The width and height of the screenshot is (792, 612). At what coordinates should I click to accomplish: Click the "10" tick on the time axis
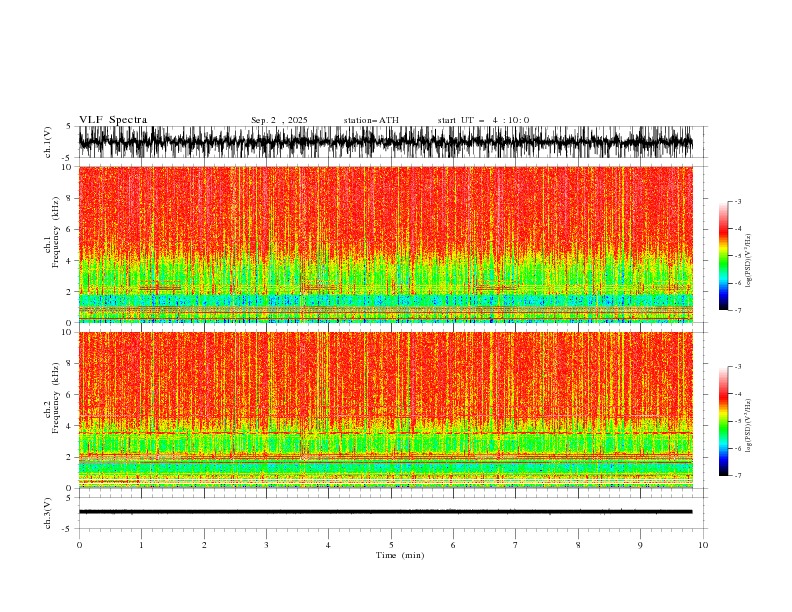point(703,545)
